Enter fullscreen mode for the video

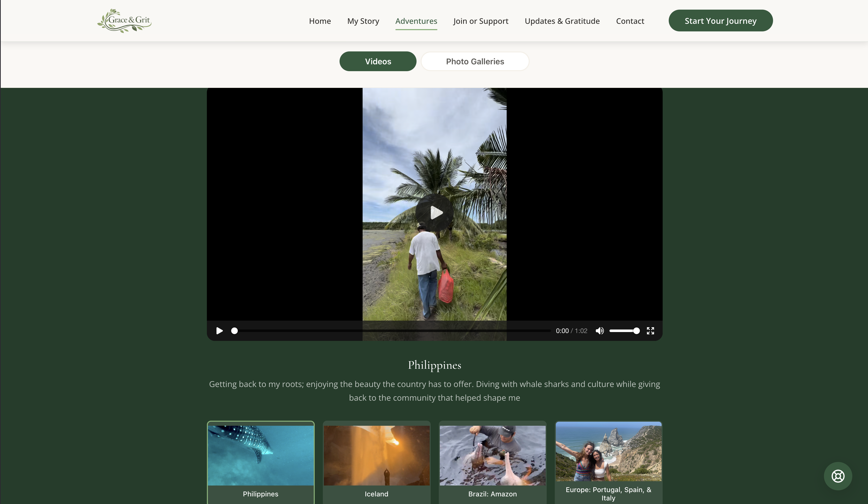point(650,331)
